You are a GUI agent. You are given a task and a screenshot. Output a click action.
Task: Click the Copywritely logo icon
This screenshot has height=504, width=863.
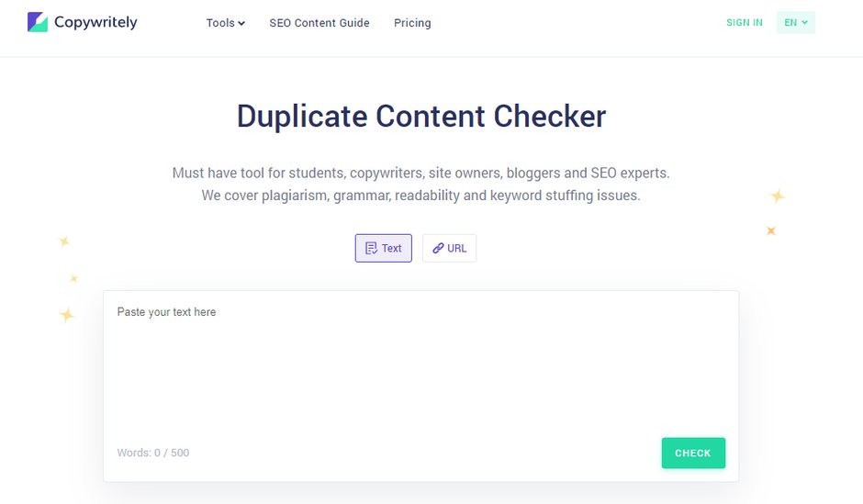38,22
